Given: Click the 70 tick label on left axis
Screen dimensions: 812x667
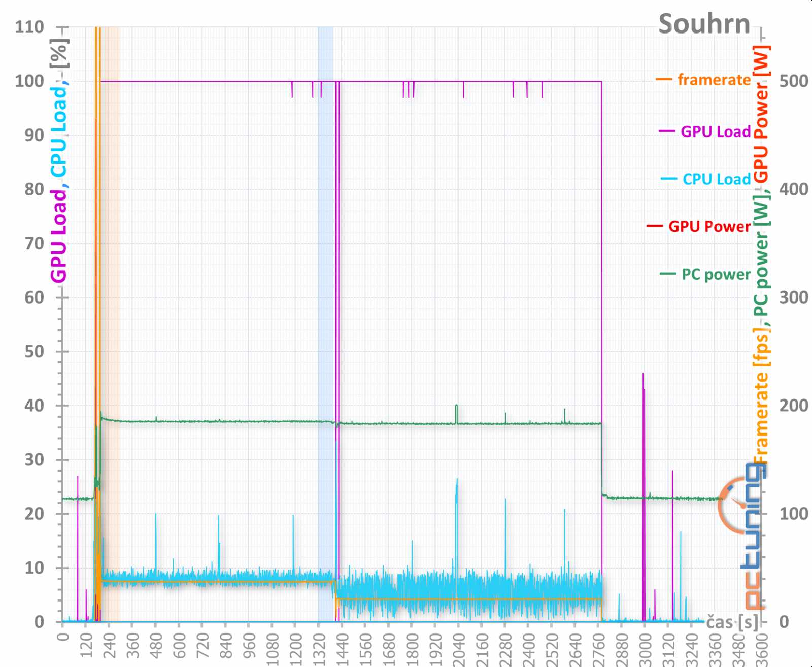Looking at the screenshot, I should [x=34, y=244].
